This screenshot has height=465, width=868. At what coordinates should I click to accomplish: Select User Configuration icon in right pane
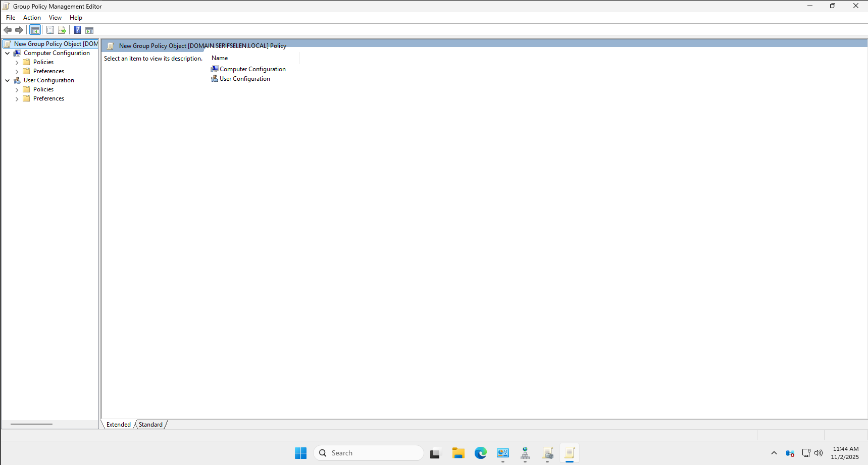[215, 79]
